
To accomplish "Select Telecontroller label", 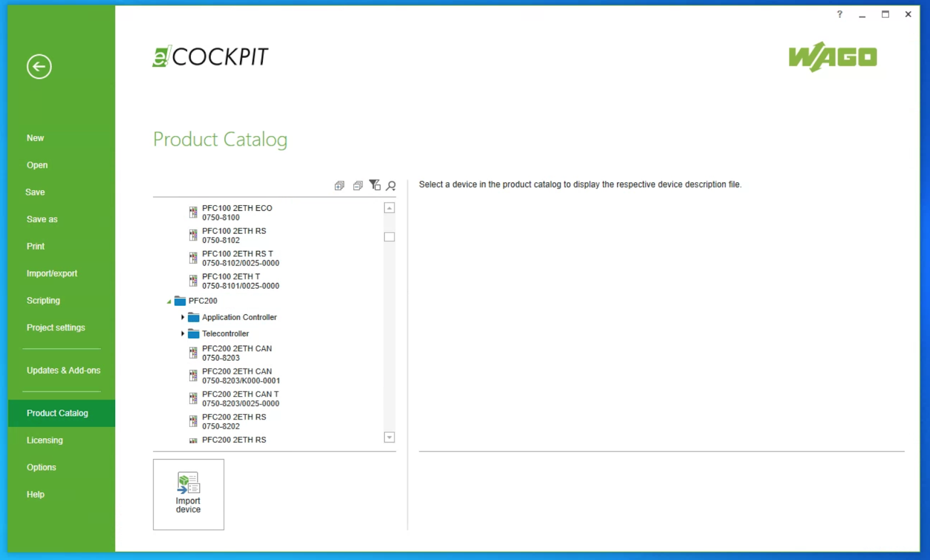I will [226, 333].
